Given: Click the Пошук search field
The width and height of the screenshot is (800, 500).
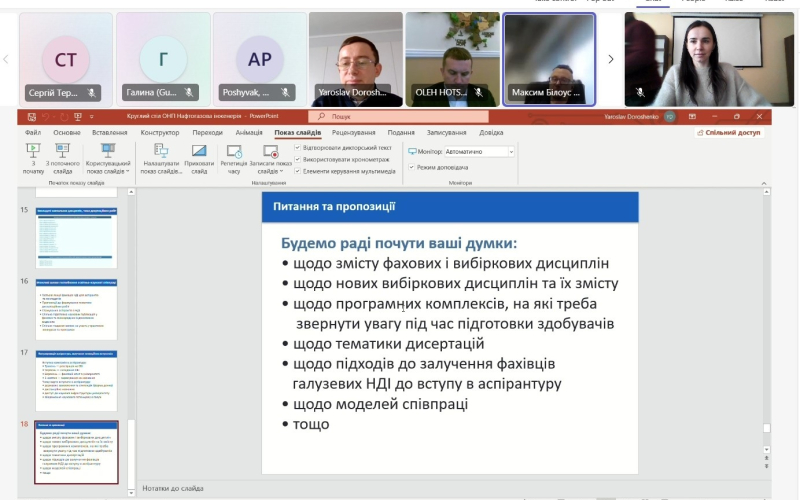Looking at the screenshot, I should click(x=398, y=117).
